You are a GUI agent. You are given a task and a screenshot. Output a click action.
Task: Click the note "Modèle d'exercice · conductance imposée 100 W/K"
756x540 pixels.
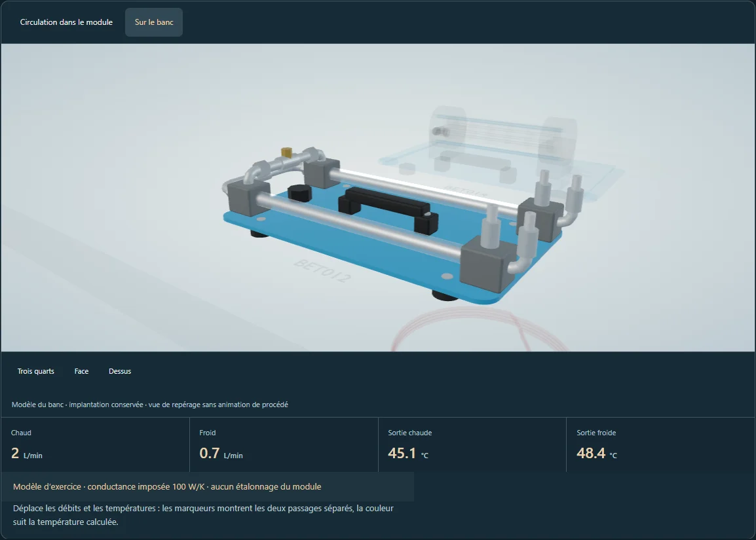pyautogui.click(x=167, y=486)
